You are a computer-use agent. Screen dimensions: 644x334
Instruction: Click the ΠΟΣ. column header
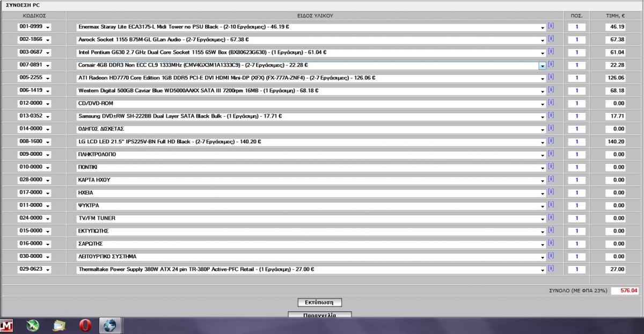point(576,16)
